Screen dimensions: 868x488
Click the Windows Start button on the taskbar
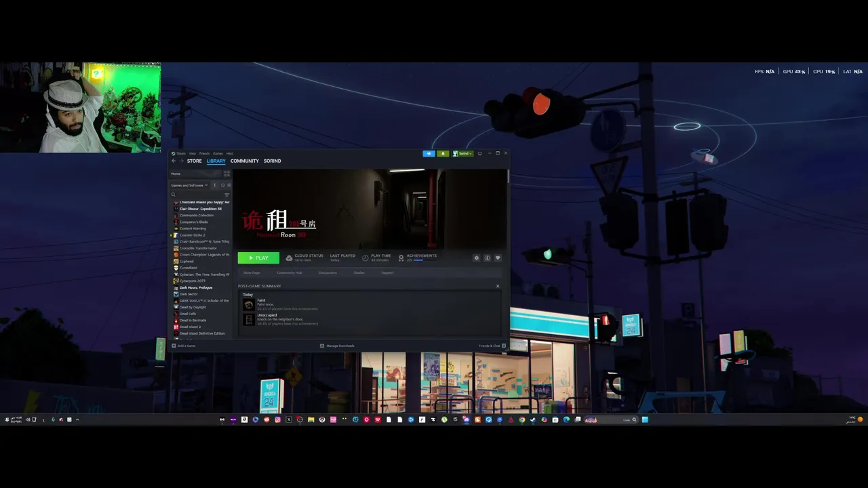[645, 420]
